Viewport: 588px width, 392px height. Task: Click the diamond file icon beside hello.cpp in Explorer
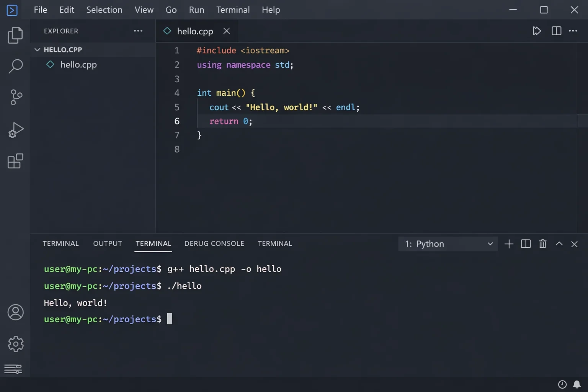coord(51,64)
